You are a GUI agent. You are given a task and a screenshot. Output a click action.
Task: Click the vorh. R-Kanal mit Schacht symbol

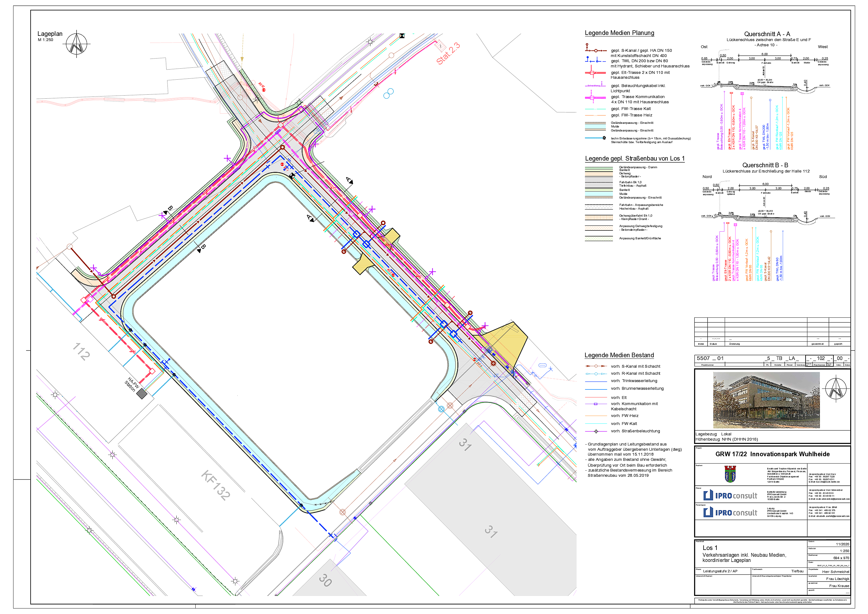click(596, 374)
